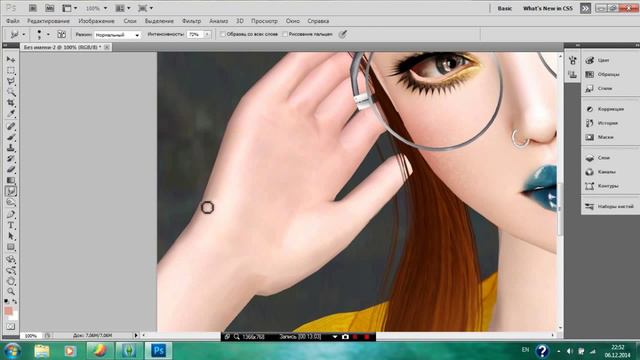Launch Adobe Bridge from top bar
The width and height of the screenshot is (640, 360).
33,8
